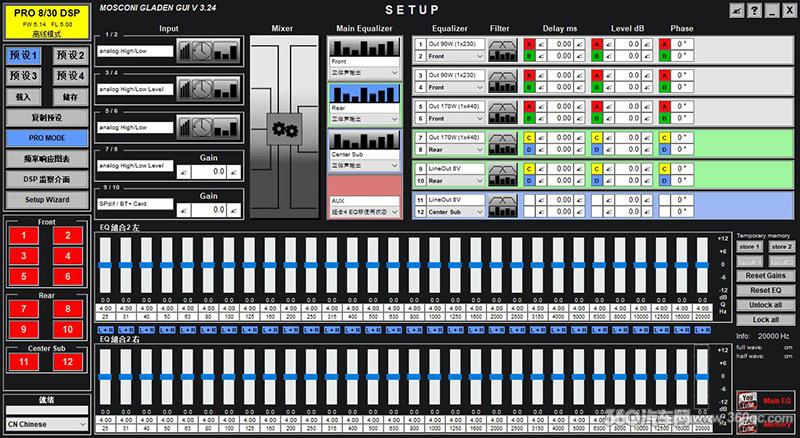Click Reset EQ
Image resolution: width=800 pixels, height=438 pixels.
(765, 290)
